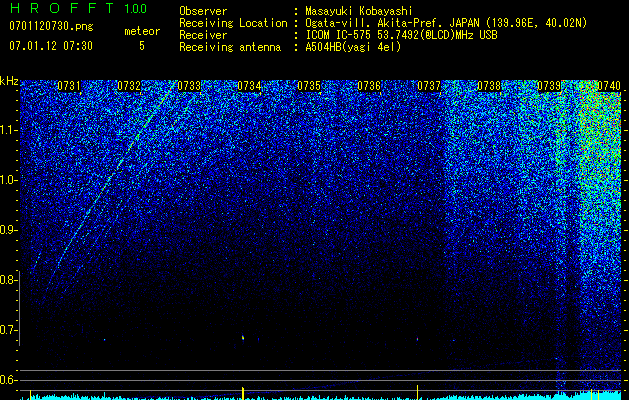Click the HROFFT 1.0.0 title text
This screenshot has height=400, width=629.
(x=78, y=8)
